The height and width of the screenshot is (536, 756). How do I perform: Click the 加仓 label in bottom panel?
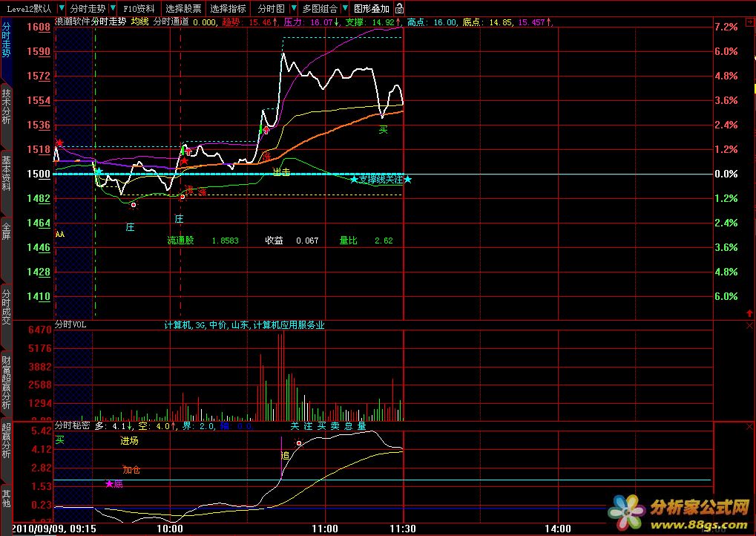click(131, 470)
